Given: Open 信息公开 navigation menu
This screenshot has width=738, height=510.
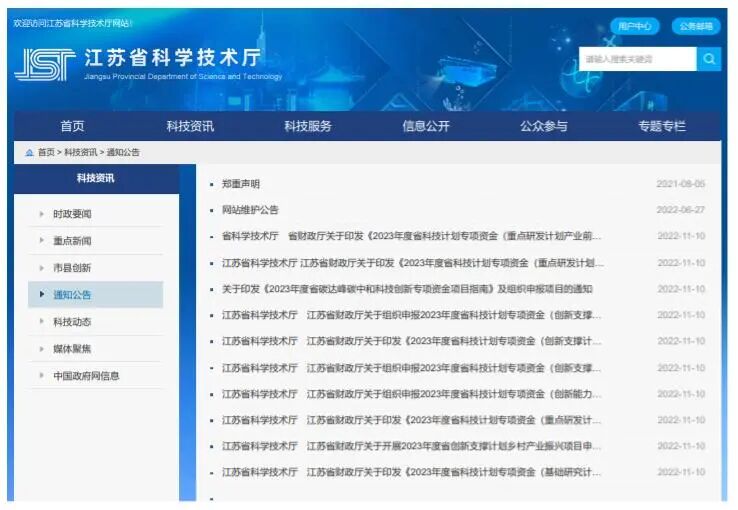Looking at the screenshot, I should coord(426,126).
